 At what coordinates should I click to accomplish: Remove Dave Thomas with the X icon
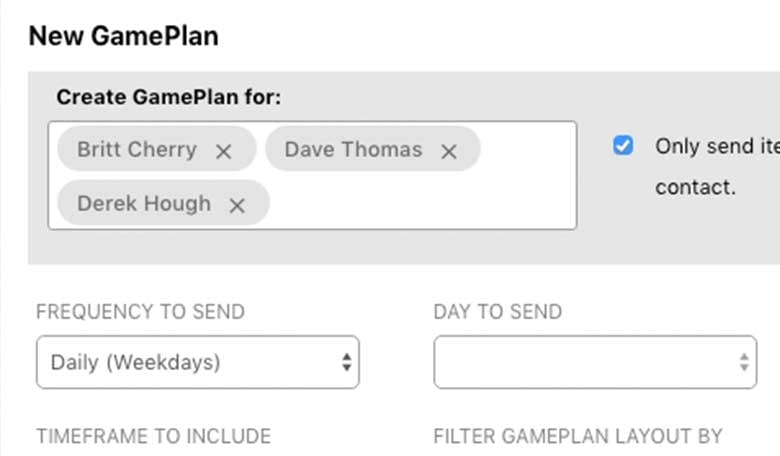pyautogui.click(x=449, y=151)
